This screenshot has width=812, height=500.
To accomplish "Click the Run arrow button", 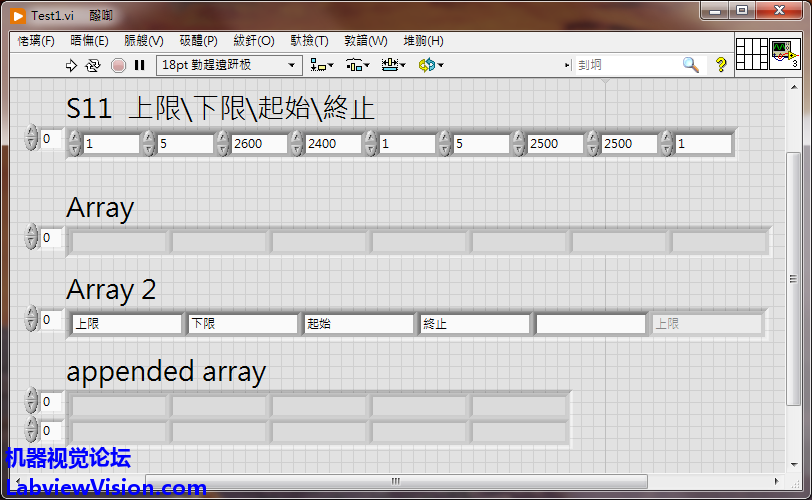I will pyautogui.click(x=71, y=65).
